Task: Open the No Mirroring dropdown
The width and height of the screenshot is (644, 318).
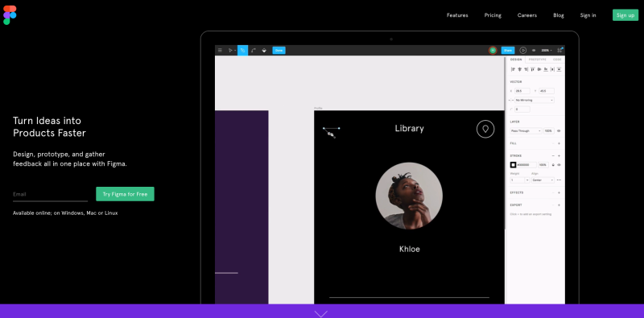Action: tap(535, 100)
